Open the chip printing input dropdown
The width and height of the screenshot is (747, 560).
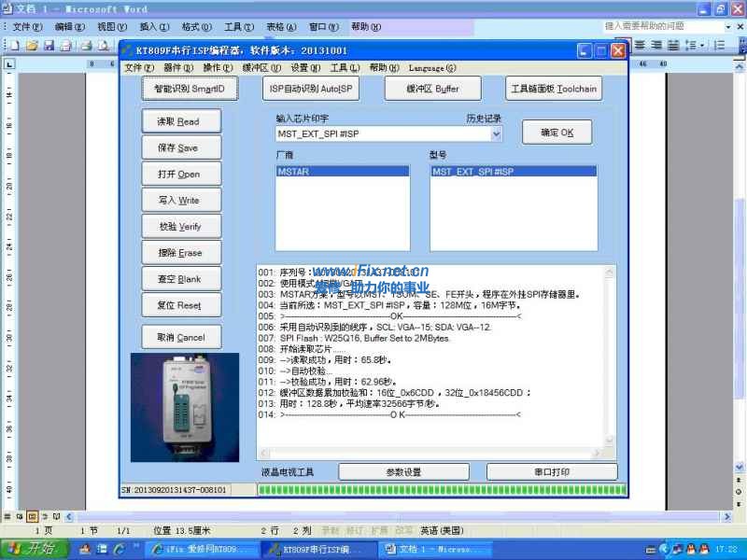496,134
